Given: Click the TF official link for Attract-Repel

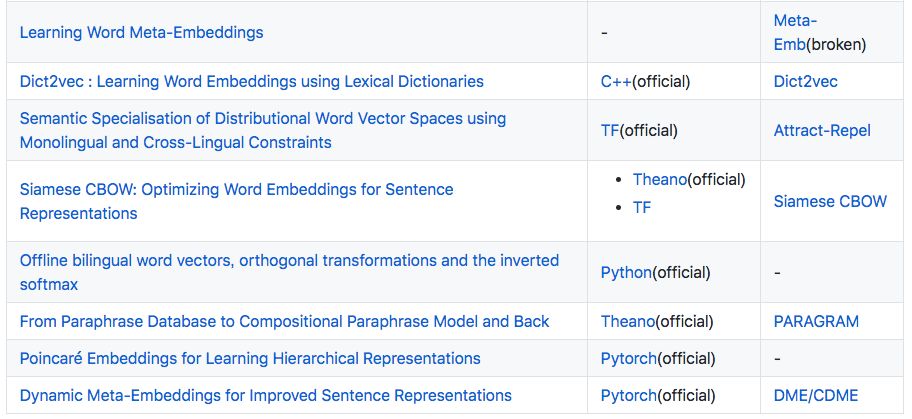Looking at the screenshot, I should tap(610, 130).
